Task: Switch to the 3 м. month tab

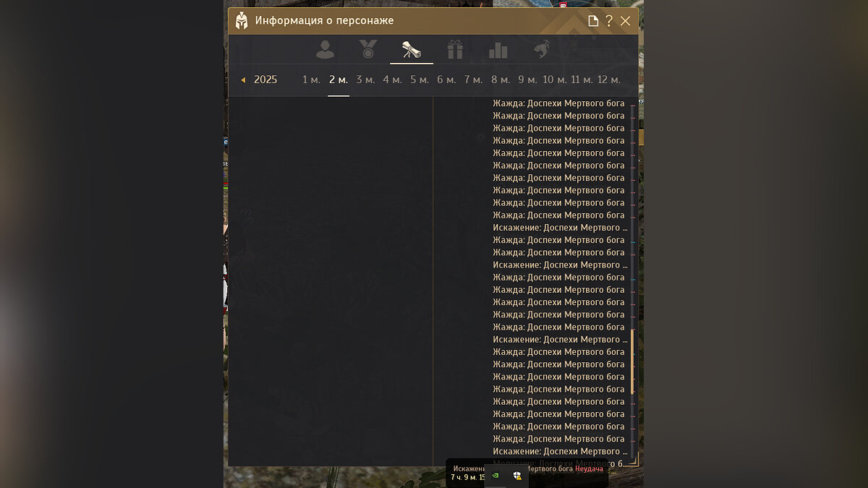Action: pos(365,80)
